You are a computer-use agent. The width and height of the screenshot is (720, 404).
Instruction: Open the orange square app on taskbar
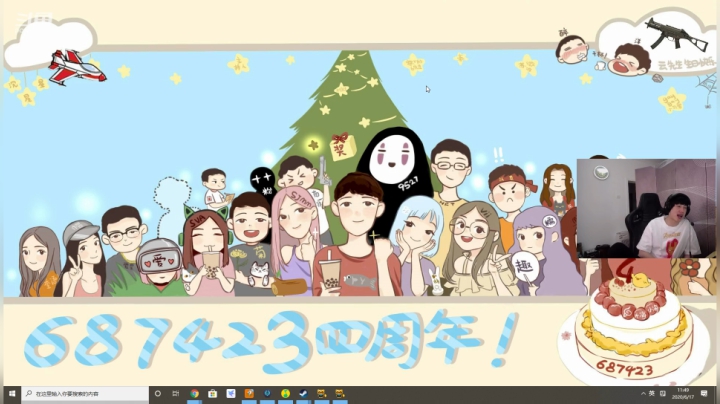point(249,393)
